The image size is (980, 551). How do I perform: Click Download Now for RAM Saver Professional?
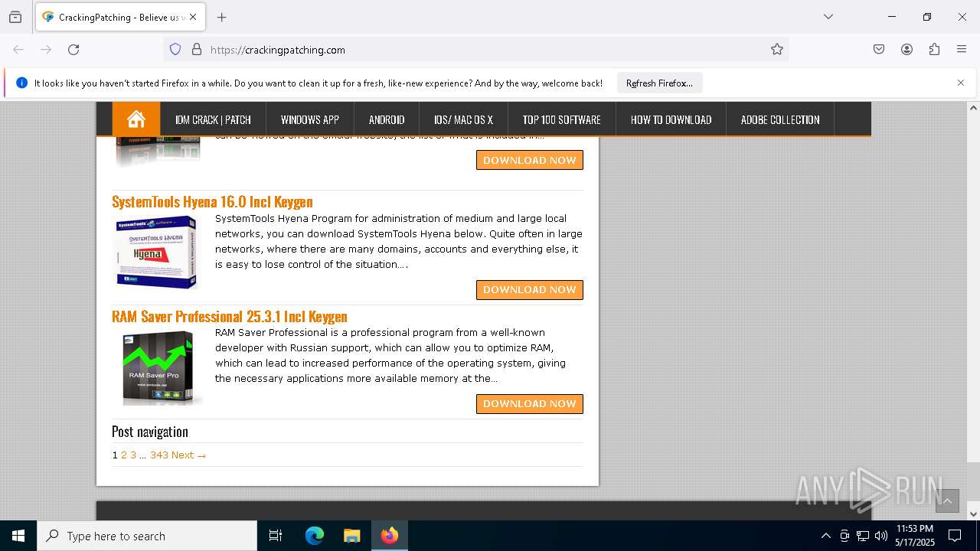coord(530,403)
